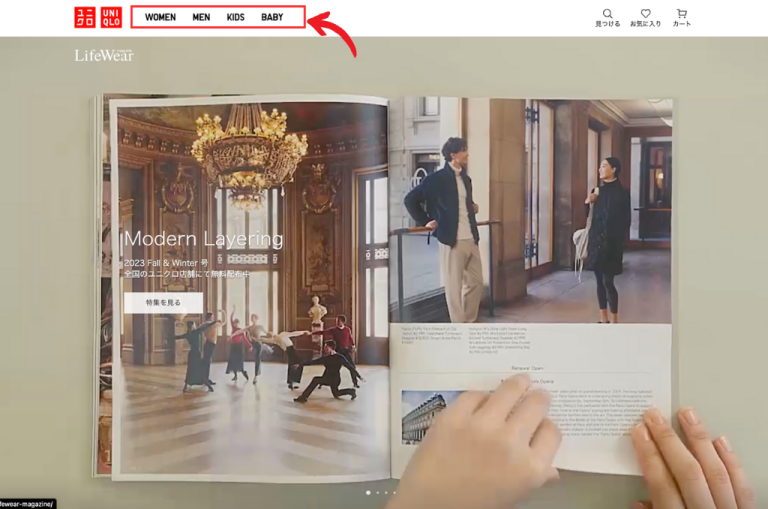The image size is (768, 509).
Task: Select the second carousel dot indicator
Action: pos(378,493)
